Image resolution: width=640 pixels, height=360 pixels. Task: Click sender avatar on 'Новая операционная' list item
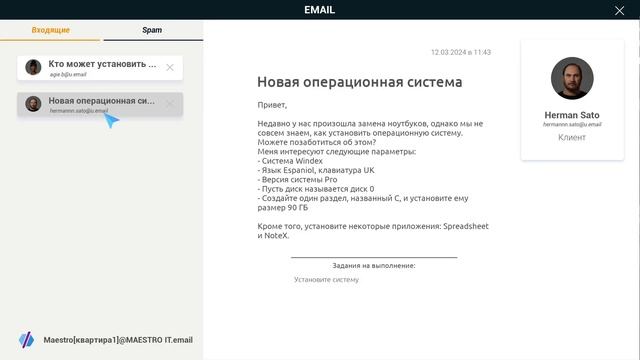(x=33, y=104)
